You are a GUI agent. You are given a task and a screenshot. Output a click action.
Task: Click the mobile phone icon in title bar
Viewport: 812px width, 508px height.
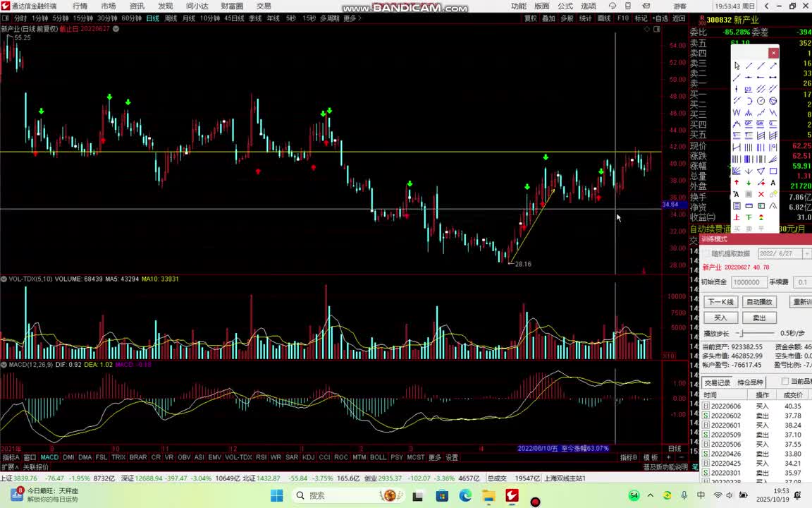627,6
